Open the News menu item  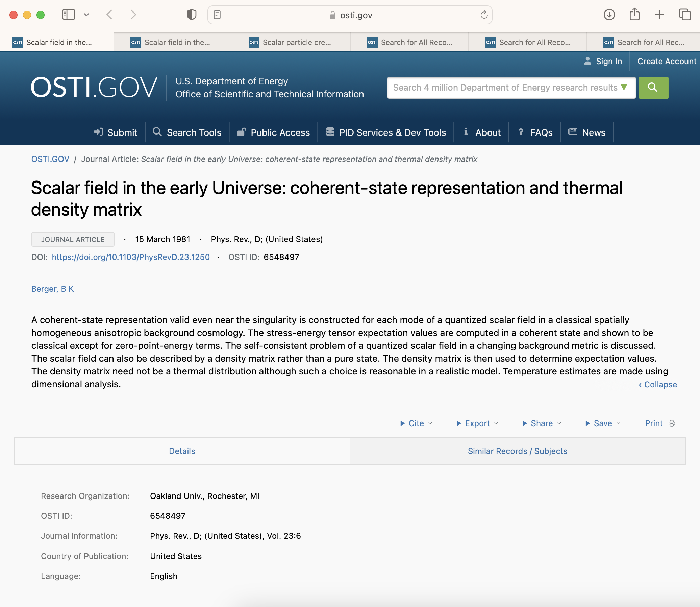tap(593, 132)
